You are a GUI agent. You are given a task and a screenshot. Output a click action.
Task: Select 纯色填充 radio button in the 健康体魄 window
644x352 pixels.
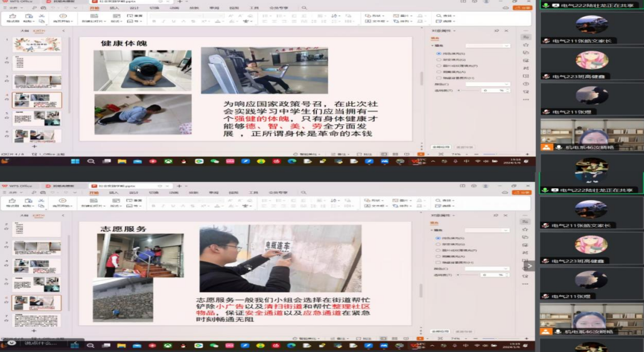tap(438, 54)
